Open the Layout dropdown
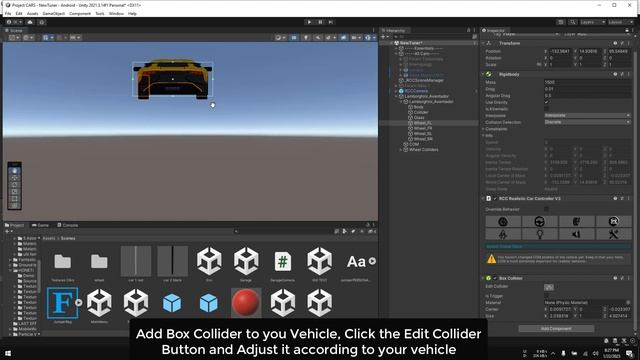Screen dimensions: 640x360 [620, 22]
